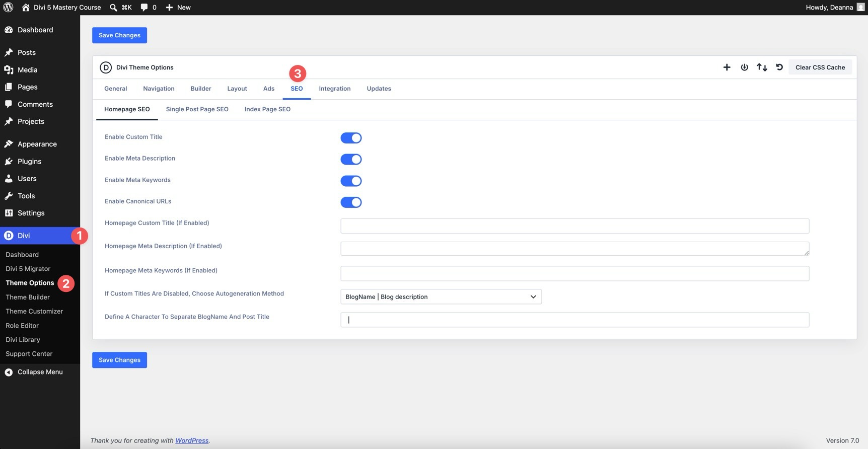Open Support Center
868x449 pixels.
pyautogui.click(x=29, y=354)
